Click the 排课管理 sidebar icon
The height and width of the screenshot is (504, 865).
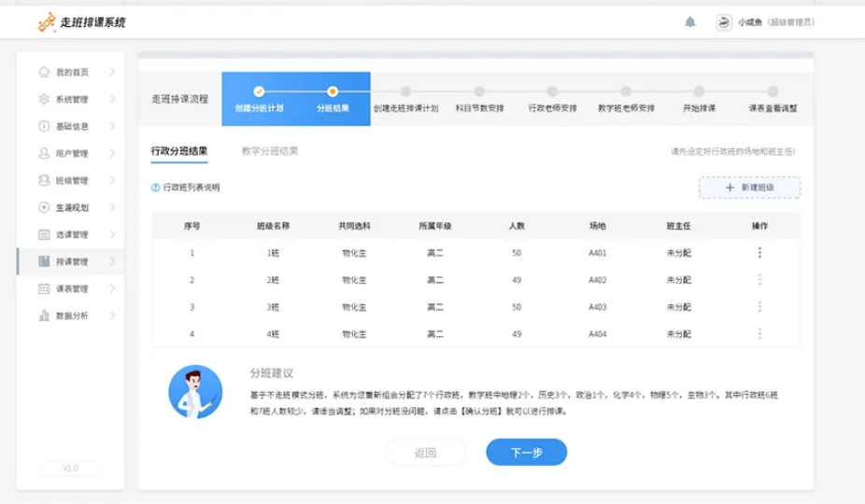click(44, 260)
